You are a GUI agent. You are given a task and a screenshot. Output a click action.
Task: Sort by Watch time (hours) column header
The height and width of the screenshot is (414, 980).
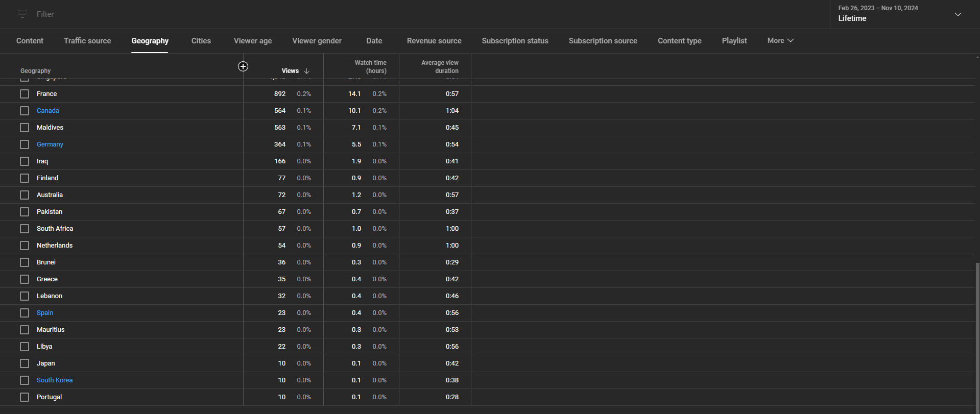pyautogui.click(x=370, y=67)
